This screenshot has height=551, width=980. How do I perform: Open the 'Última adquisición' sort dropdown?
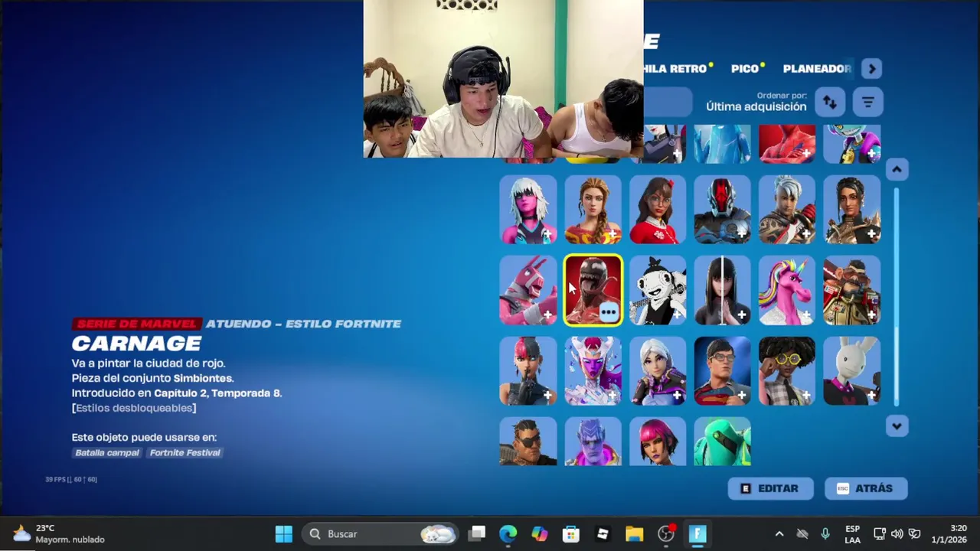point(756,102)
